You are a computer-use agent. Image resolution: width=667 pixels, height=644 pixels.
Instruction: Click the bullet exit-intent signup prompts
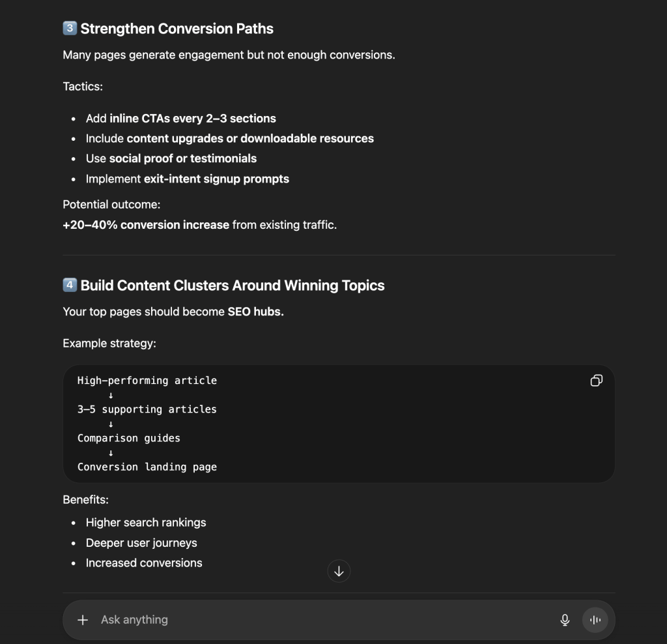coord(187,179)
